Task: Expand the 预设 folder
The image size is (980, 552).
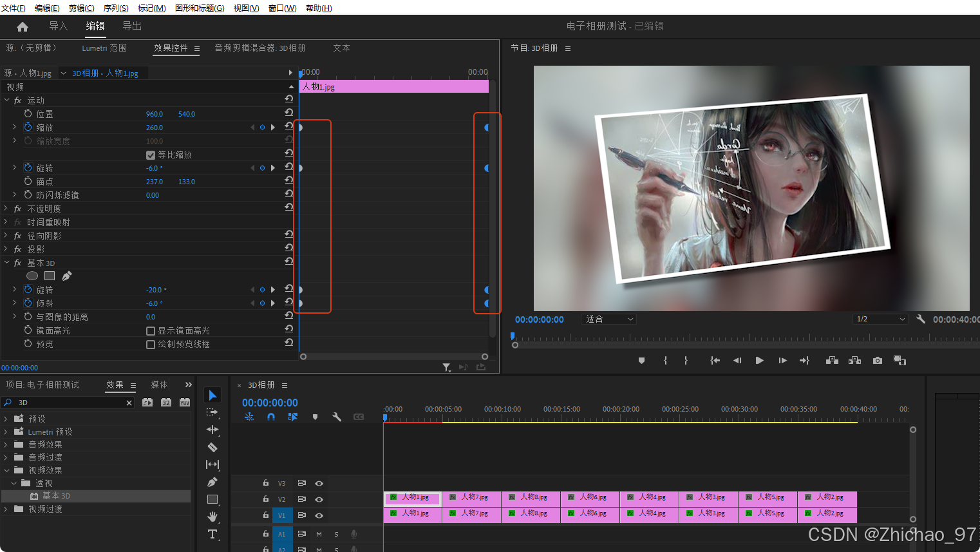Action: coord(6,419)
